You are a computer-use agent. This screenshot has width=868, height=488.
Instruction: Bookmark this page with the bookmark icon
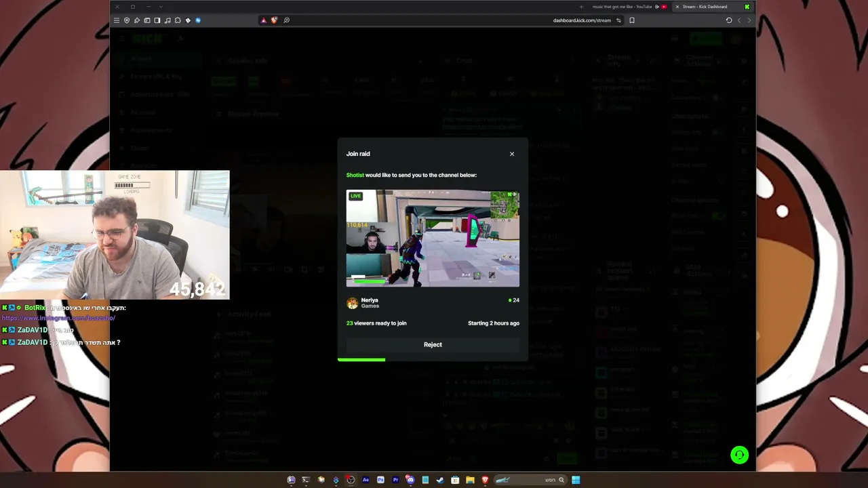632,20
